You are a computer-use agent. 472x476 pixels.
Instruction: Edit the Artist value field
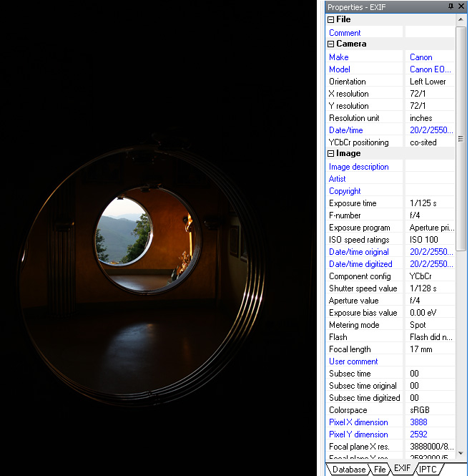(x=429, y=179)
